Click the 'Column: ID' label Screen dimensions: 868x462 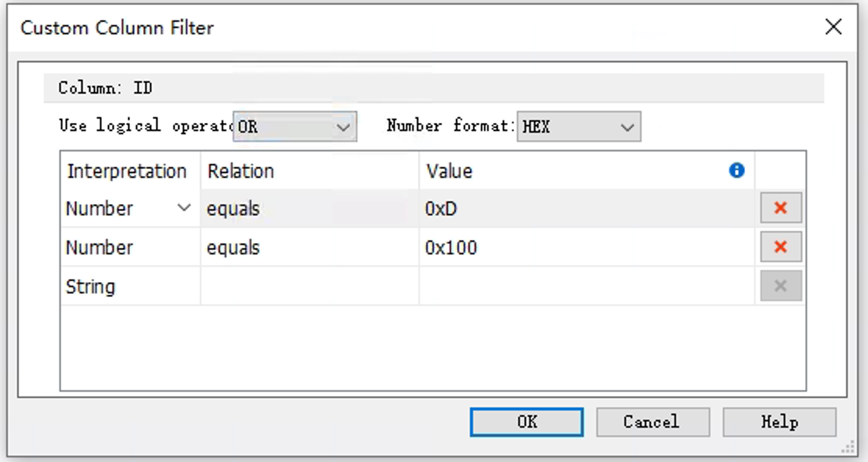tap(105, 88)
